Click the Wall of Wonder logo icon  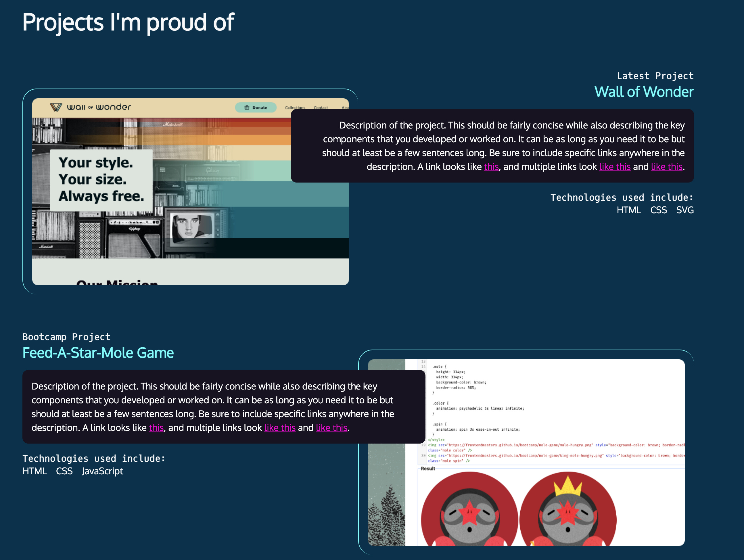click(x=57, y=107)
